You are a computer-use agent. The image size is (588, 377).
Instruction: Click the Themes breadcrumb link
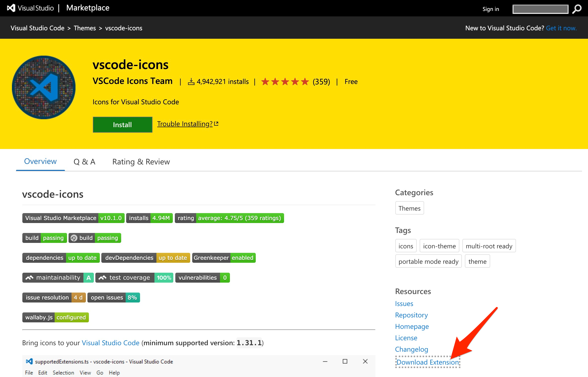[85, 28]
